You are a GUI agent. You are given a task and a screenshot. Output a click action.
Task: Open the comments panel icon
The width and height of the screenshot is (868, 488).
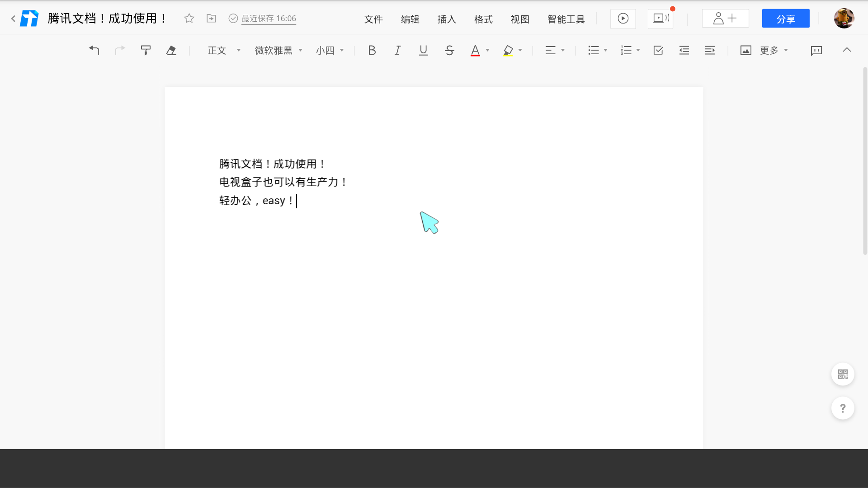tap(816, 50)
